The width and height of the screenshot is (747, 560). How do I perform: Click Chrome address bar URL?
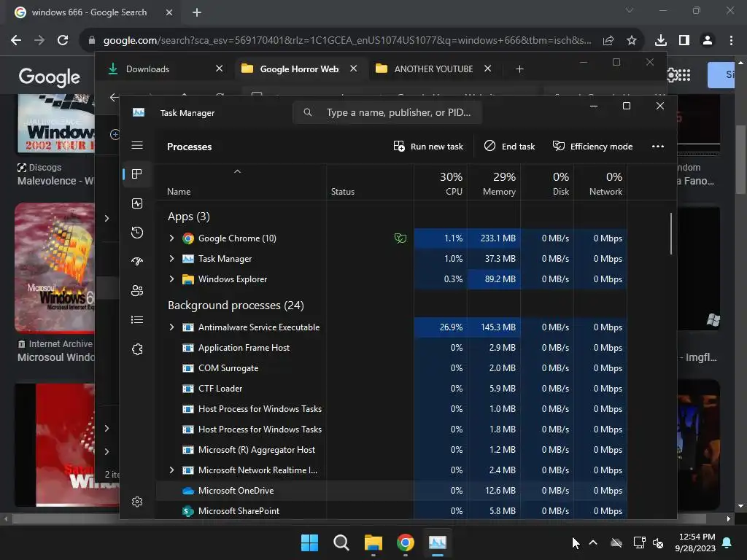point(347,41)
